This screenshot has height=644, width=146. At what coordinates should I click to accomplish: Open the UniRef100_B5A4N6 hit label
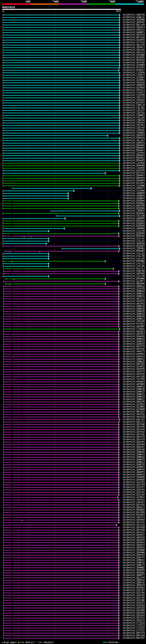click(133, 261)
